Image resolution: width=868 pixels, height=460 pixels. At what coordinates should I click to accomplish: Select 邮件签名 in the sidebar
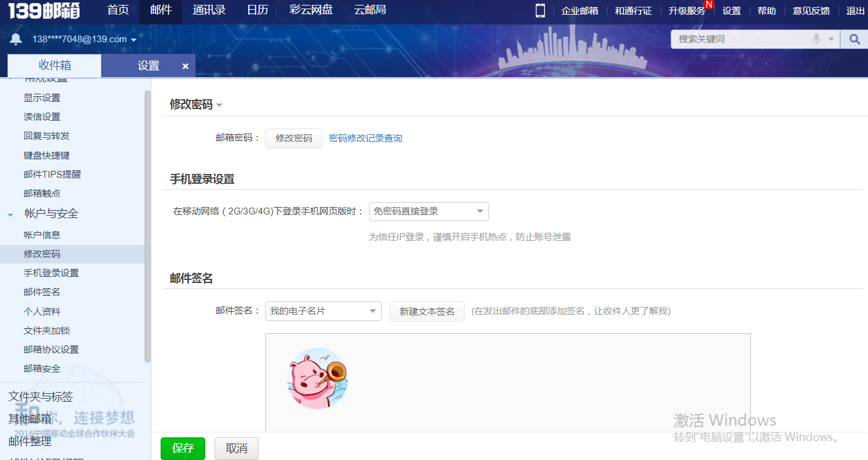[42, 292]
